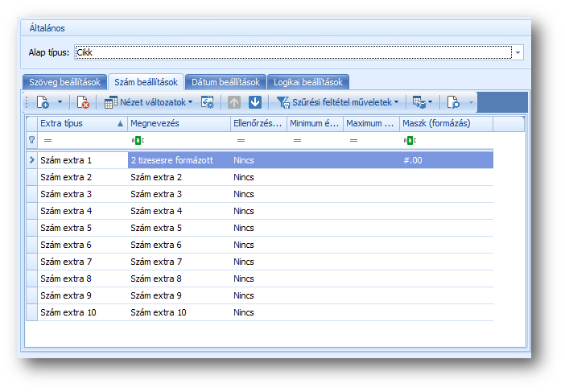Click the filter row funnel icon
The height and width of the screenshot is (392, 565).
point(32,139)
